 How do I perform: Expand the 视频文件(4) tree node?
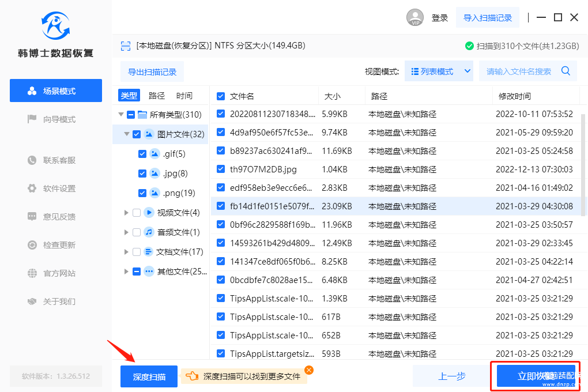(126, 213)
